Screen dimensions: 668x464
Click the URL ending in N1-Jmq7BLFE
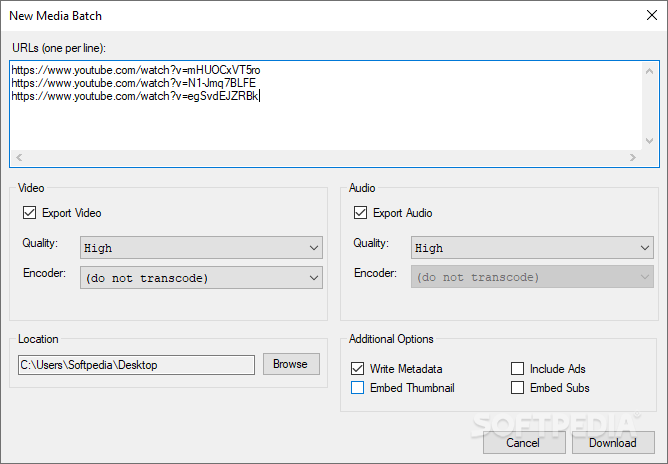(134, 83)
